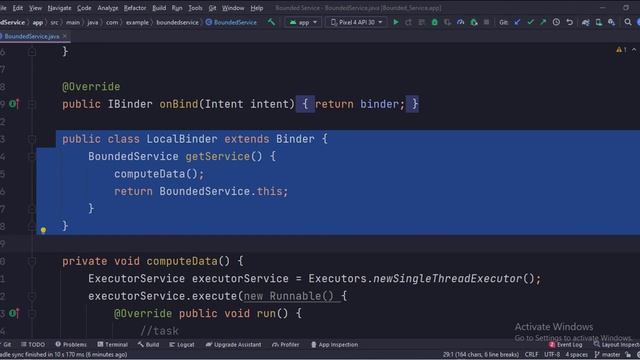Open the Window menu
This screenshot has height=360, width=640.
point(233,8)
